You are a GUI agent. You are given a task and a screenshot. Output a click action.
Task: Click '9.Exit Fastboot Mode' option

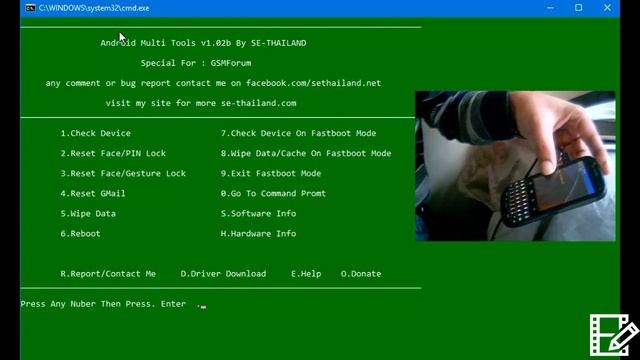click(271, 173)
